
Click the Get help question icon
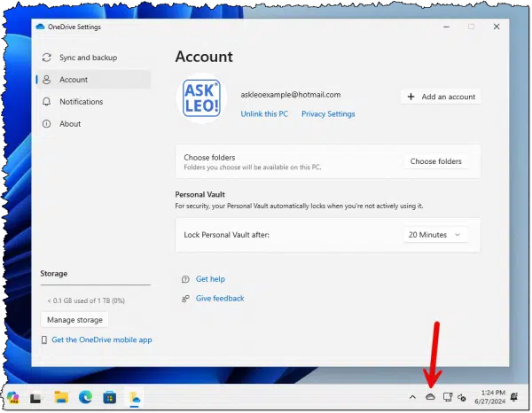185,279
